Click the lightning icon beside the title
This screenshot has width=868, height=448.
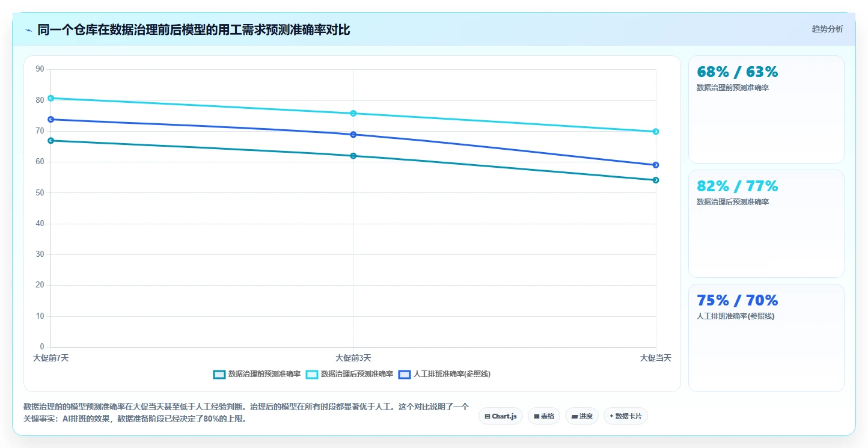point(28,30)
